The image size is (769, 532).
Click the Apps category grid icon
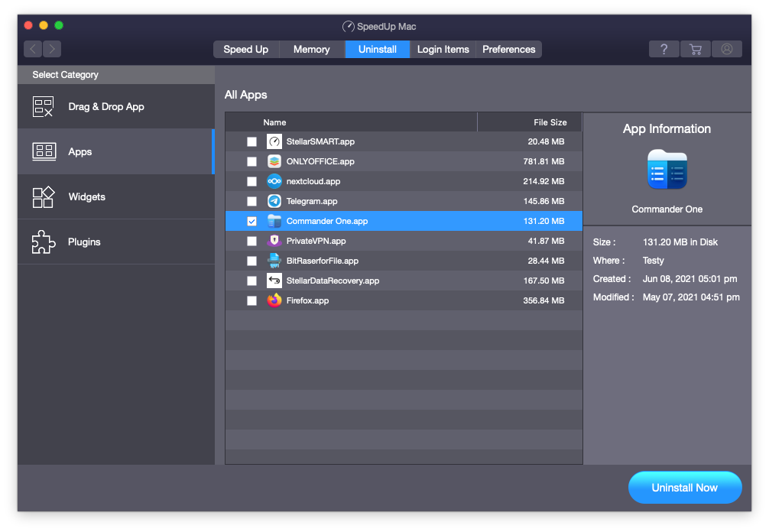(44, 151)
